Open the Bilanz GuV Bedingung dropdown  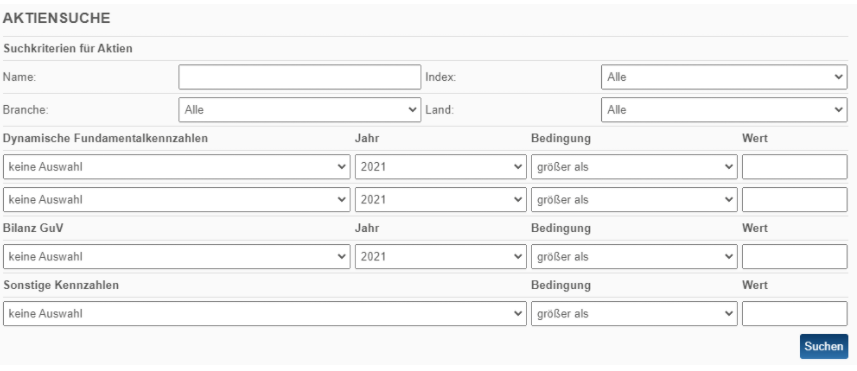634,256
